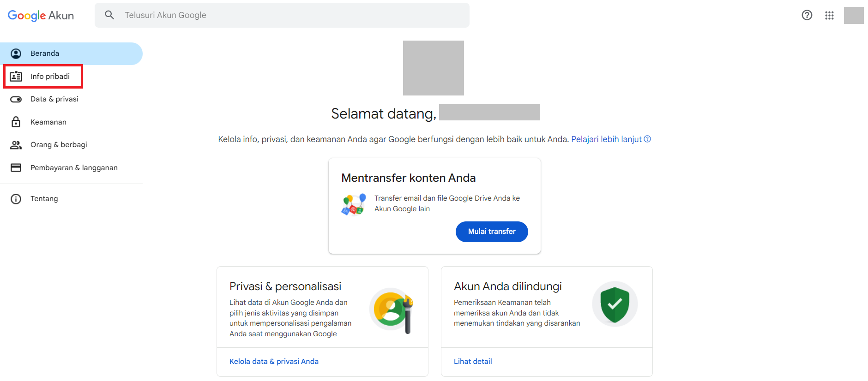Open the Tentang menu item
This screenshot has height=381, width=868.
tap(71, 199)
